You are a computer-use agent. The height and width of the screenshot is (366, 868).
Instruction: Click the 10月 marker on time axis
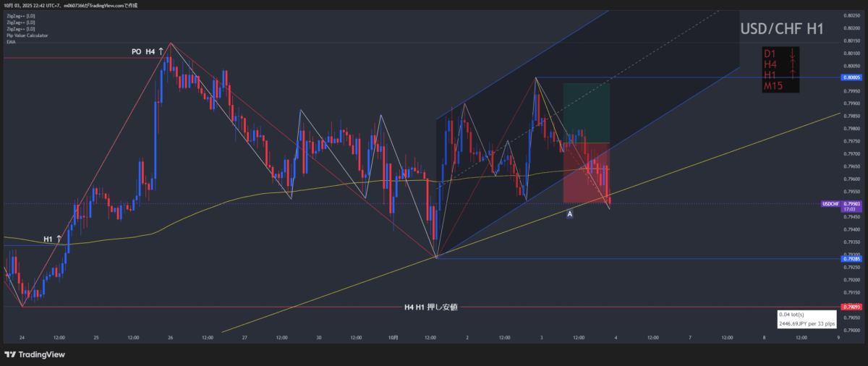(393, 337)
